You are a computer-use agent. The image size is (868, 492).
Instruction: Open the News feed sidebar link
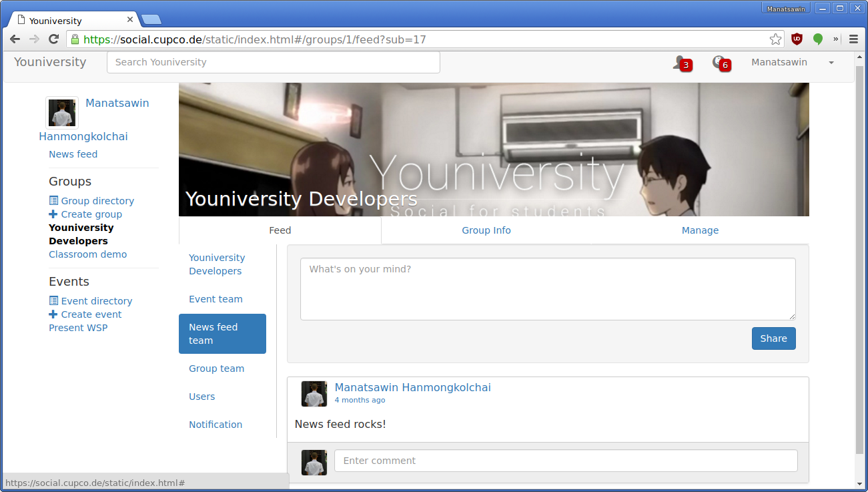(x=73, y=154)
